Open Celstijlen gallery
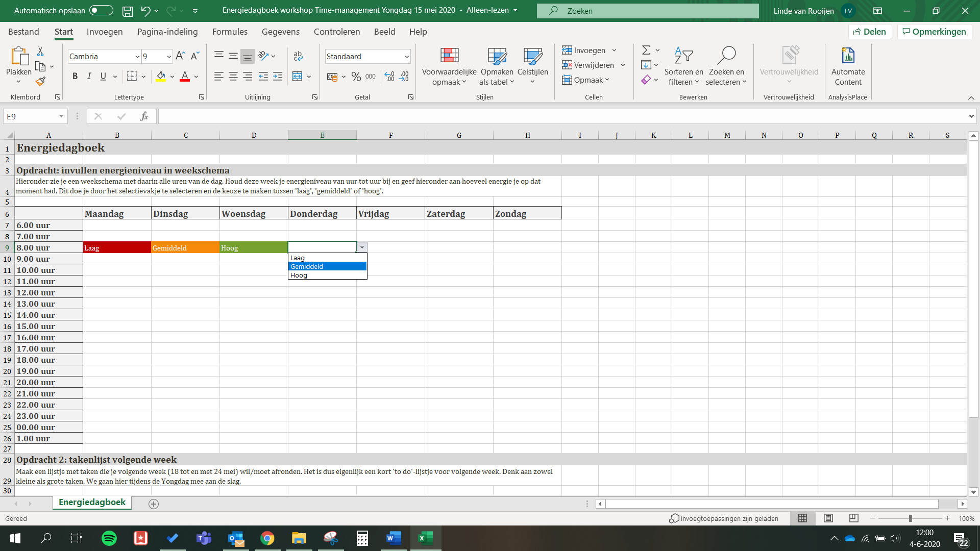Image resolution: width=980 pixels, height=551 pixels. pos(532,67)
